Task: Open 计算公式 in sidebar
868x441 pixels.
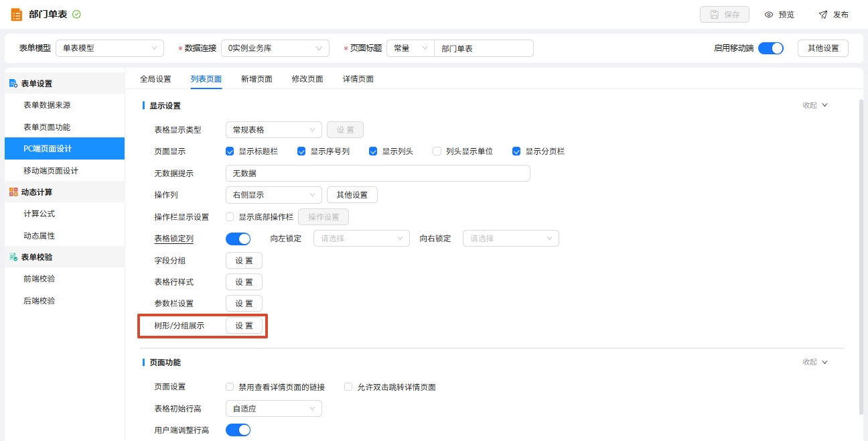Action: 64,214
